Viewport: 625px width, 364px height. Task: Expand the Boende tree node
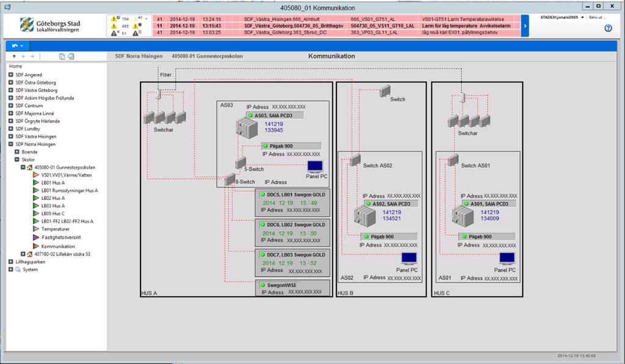[x=16, y=152]
